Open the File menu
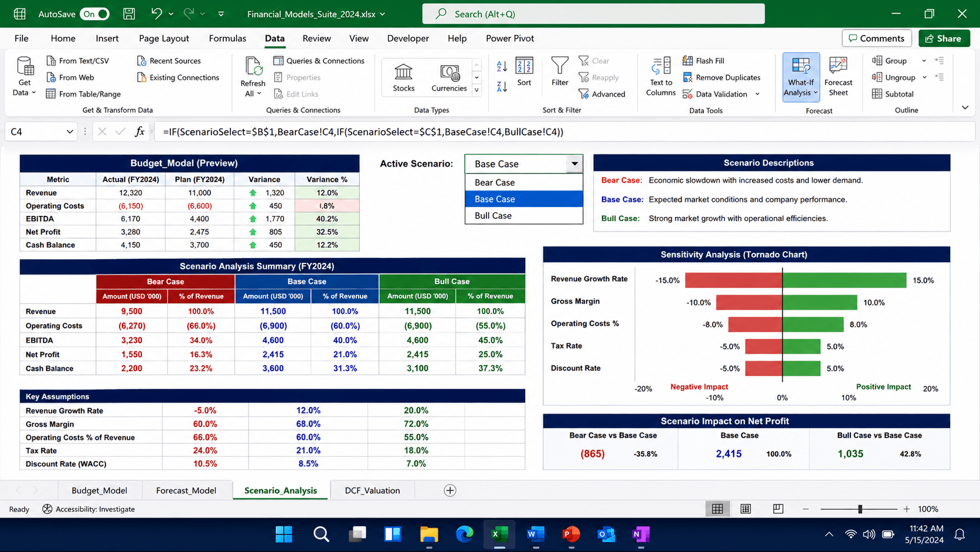Viewport: 980px width, 552px height. 22,38
